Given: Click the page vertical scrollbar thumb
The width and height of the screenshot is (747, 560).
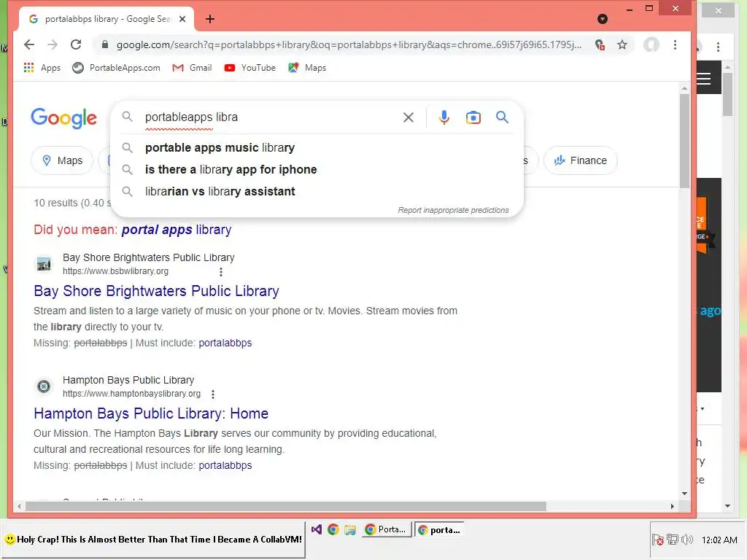Looking at the screenshot, I should coord(684,141).
